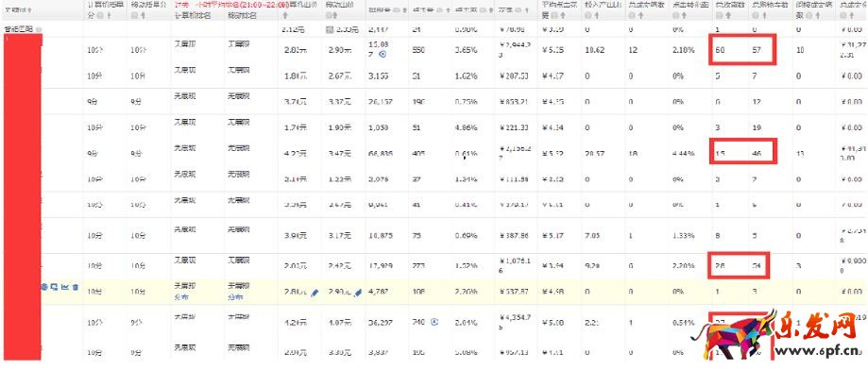
Task: Click the trash delete icon in highlighted row
Action: point(76,287)
